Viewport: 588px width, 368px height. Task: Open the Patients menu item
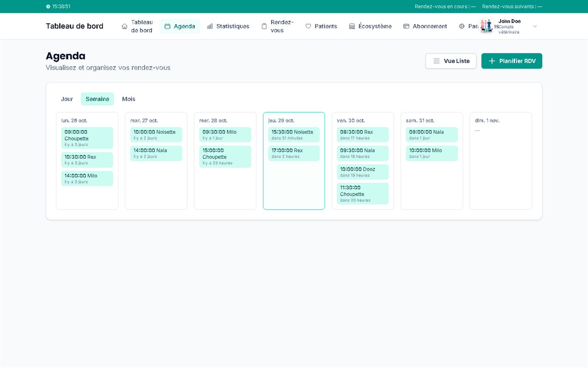coord(321,26)
